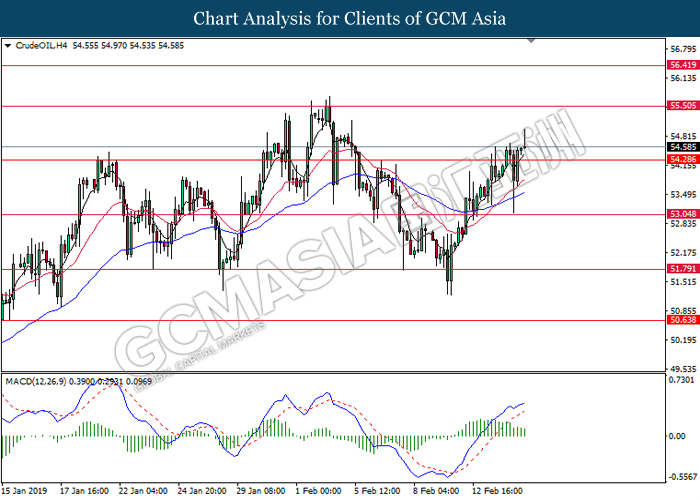Click the chart shift triangle marker at top

point(531,41)
